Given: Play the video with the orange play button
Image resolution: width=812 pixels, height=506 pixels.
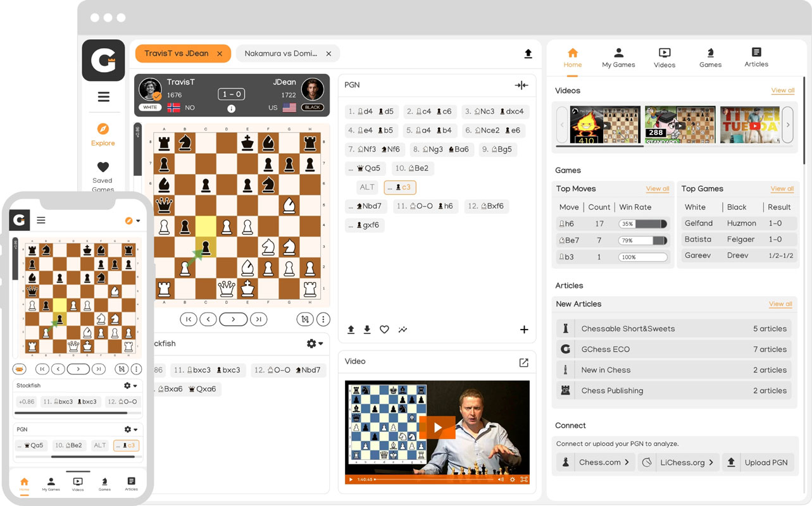Looking at the screenshot, I should [x=437, y=427].
